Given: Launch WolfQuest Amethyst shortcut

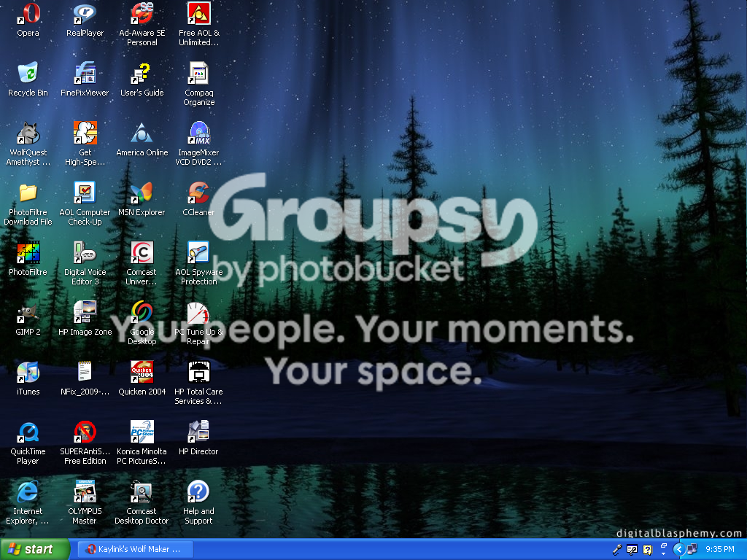Looking at the screenshot, I should [x=28, y=133].
